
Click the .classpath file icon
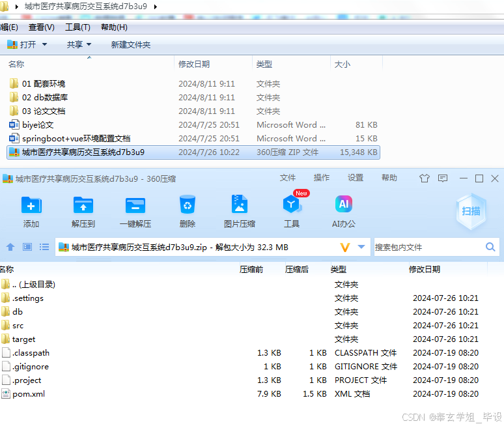click(6, 352)
